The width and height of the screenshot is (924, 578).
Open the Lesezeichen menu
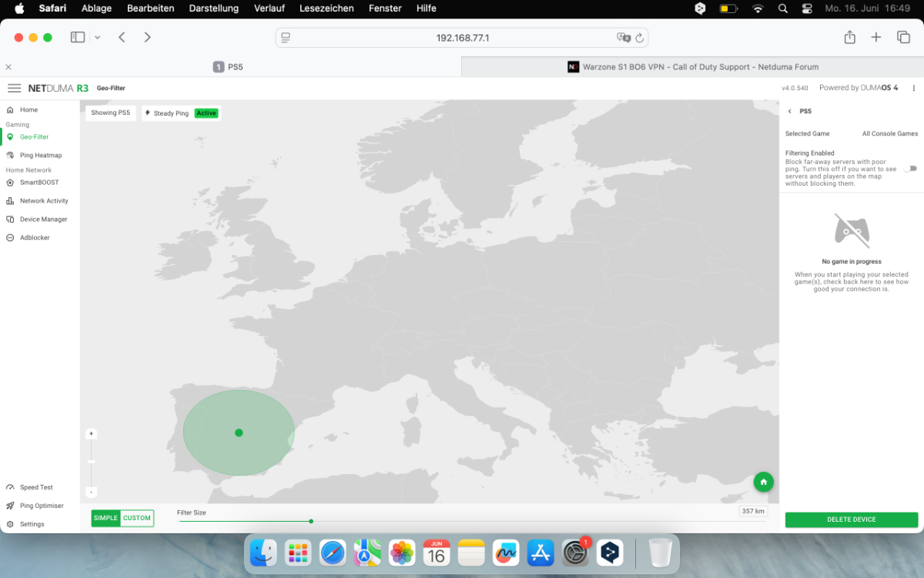click(x=326, y=8)
